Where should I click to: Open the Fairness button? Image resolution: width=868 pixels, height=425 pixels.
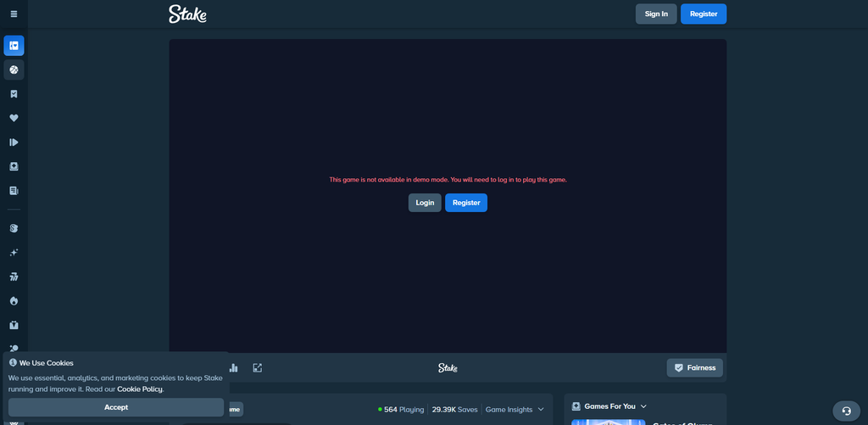point(695,368)
